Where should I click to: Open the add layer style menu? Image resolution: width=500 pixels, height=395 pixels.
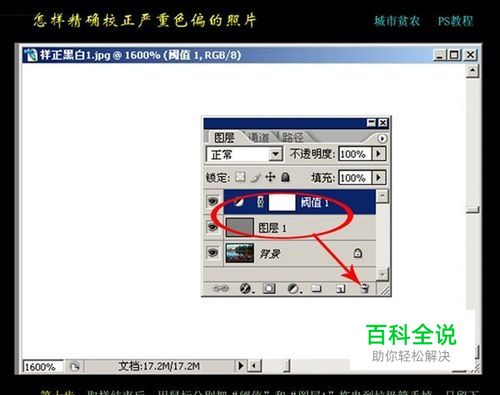click(x=247, y=288)
